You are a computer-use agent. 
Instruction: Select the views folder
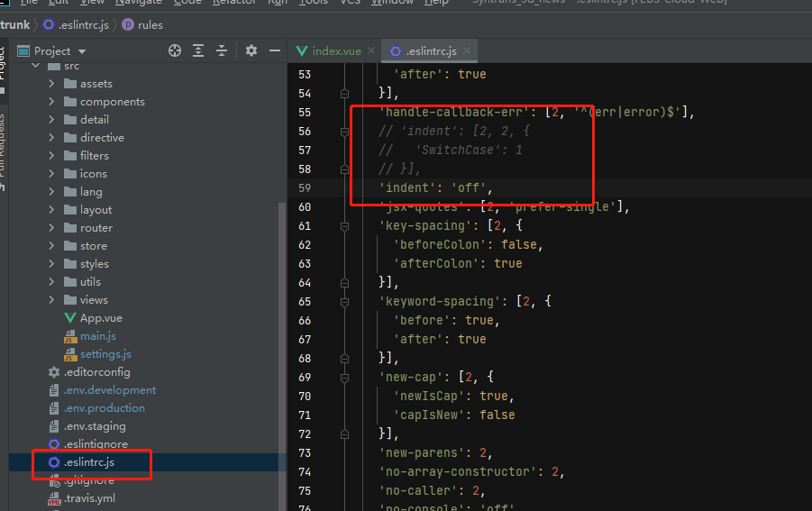[x=94, y=300]
